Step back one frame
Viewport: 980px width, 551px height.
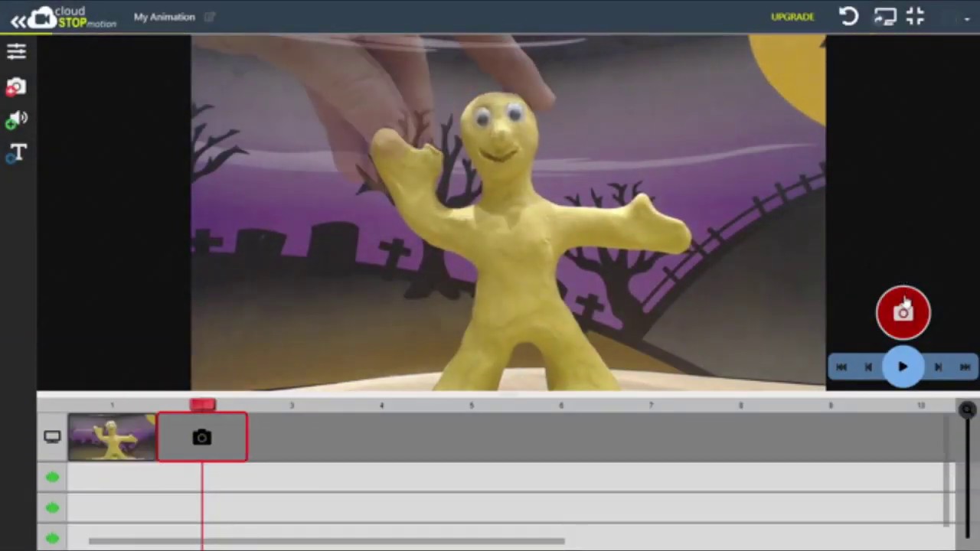pos(869,367)
